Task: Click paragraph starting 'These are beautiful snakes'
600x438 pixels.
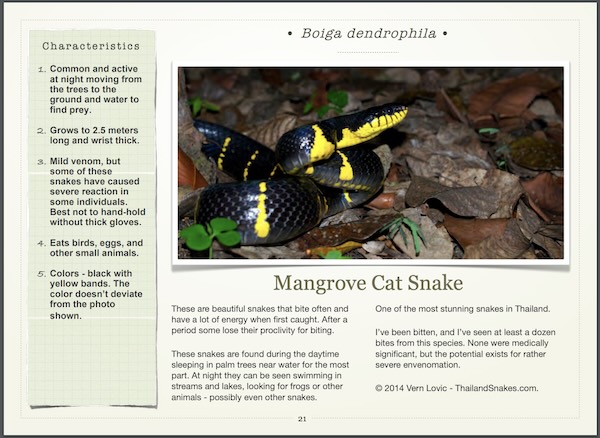Action: coord(260,319)
